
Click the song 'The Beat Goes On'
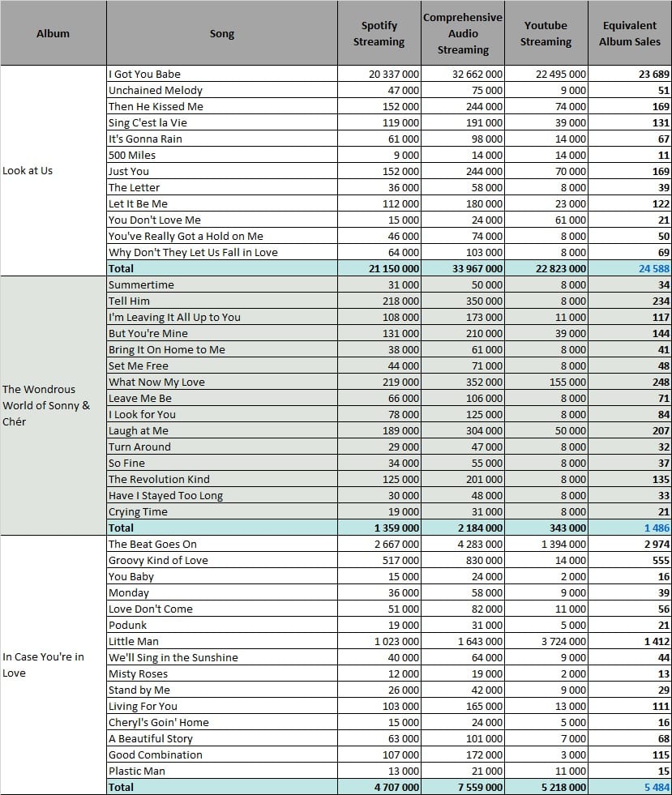point(152,545)
